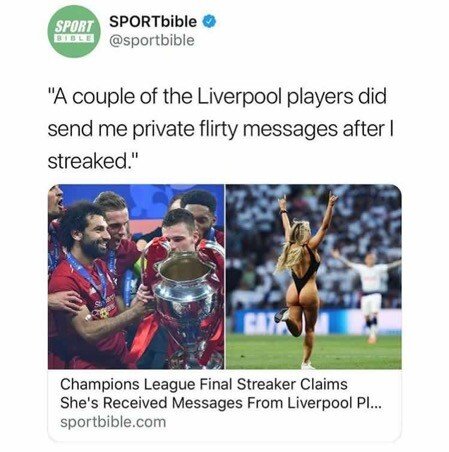Click the BIBLE label inside the avatar logo
This screenshot has width=449, height=452.
click(74, 38)
